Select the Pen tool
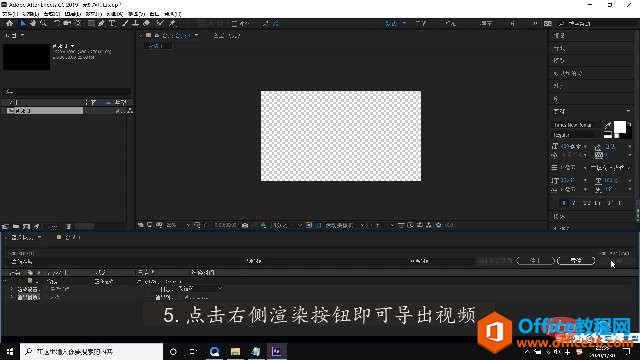 (101, 24)
